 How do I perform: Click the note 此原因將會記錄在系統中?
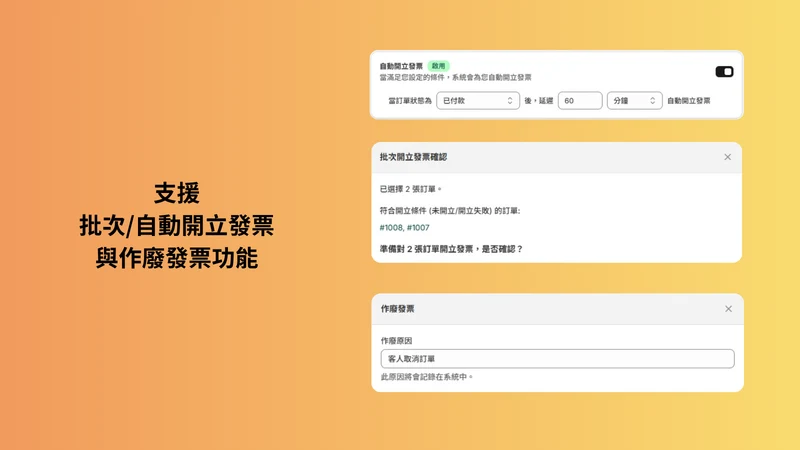tap(427, 377)
